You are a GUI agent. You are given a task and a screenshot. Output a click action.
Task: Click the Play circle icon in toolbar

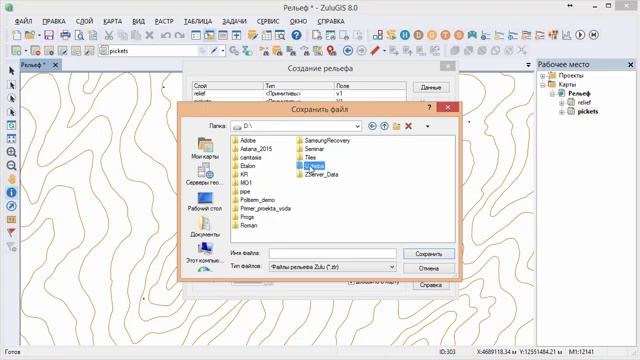[580, 35]
